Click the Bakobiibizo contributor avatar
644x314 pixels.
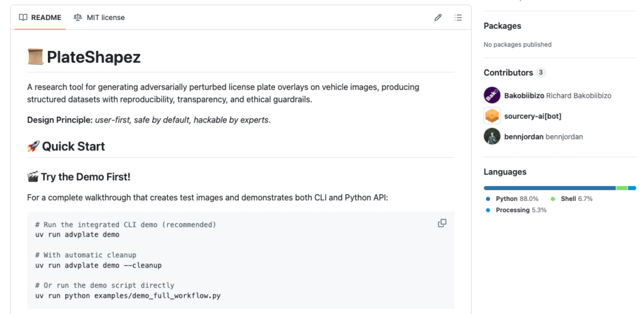tap(492, 95)
